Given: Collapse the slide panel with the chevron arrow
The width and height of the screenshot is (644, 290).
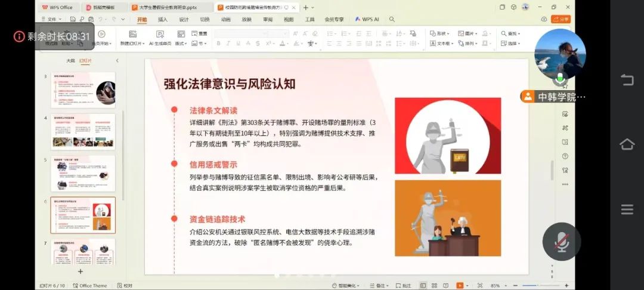Looking at the screenshot, I should coord(117,61).
